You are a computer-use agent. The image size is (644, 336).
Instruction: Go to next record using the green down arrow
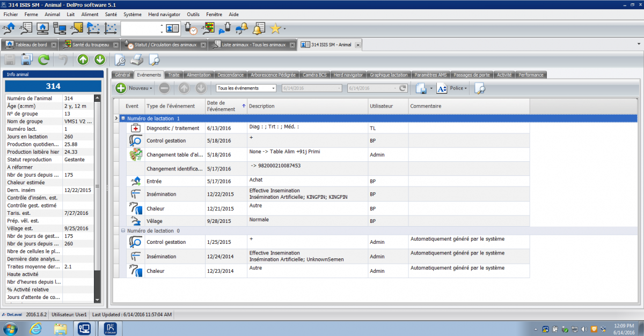100,59
